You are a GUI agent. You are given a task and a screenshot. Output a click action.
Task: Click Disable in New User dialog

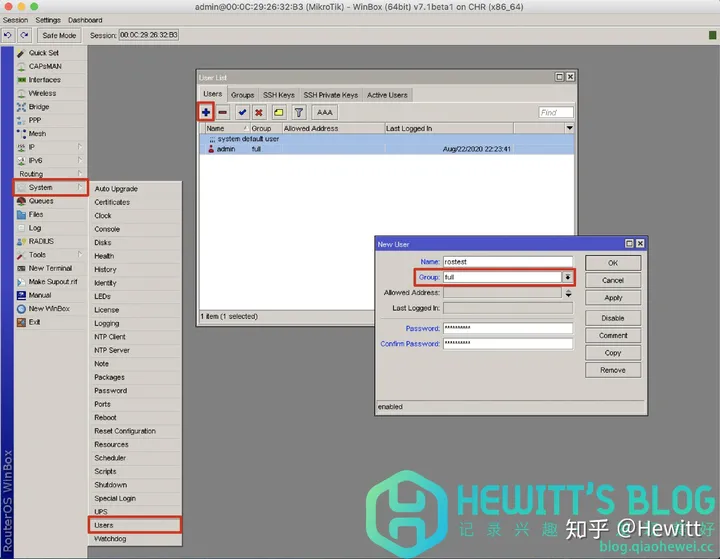click(613, 318)
